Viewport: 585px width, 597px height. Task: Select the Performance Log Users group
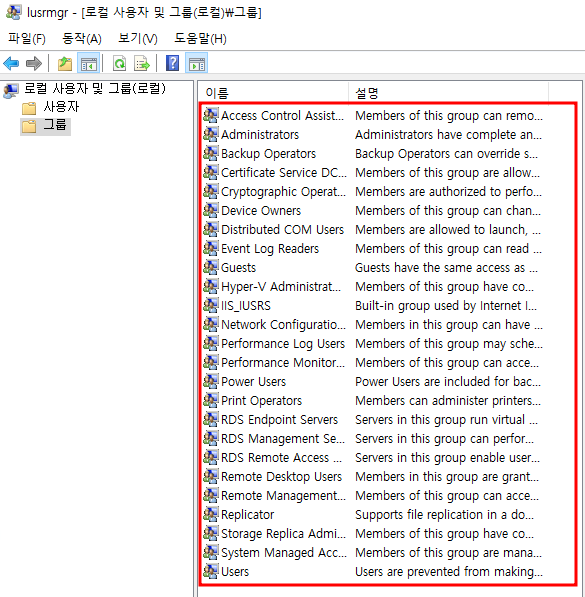coord(283,343)
